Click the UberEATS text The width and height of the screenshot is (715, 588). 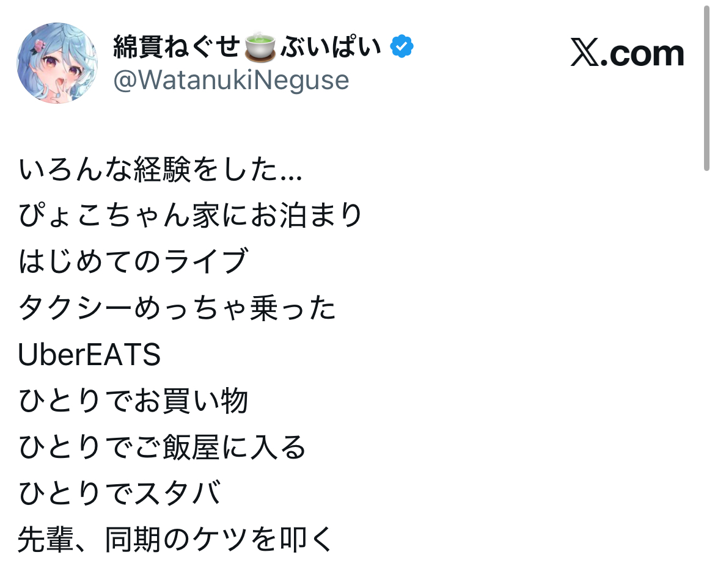point(89,355)
